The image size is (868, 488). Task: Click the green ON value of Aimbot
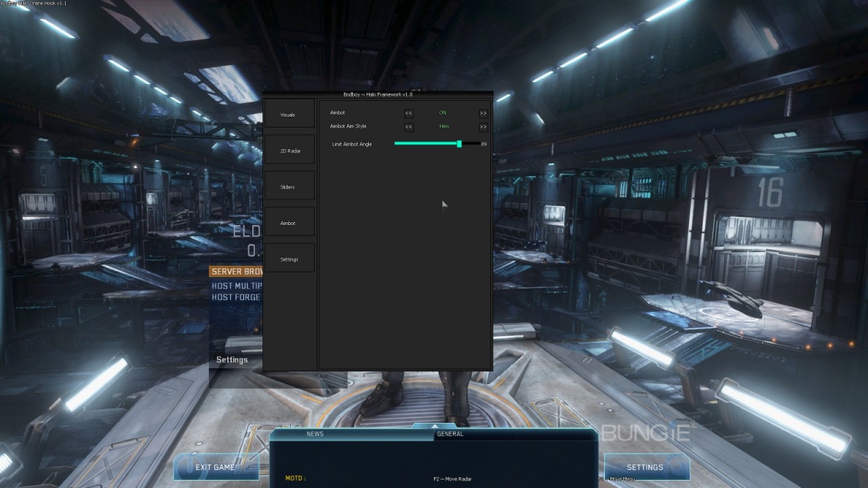tap(443, 113)
